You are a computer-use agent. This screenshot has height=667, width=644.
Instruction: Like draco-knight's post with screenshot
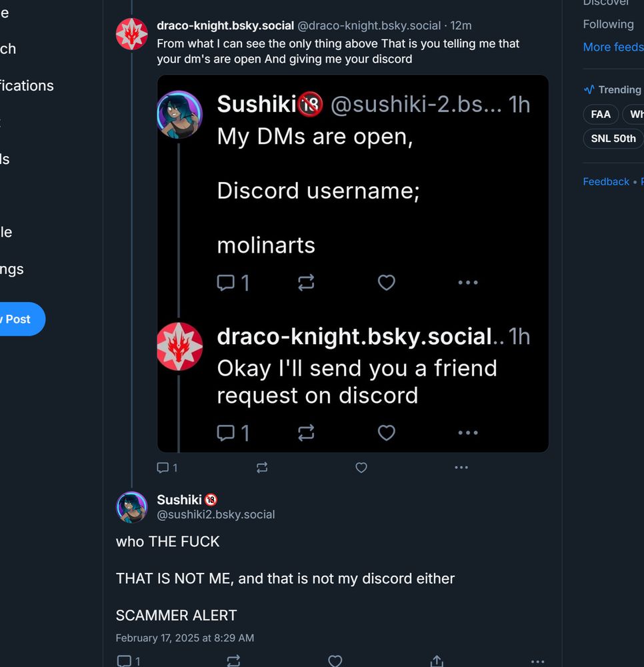coord(361,468)
